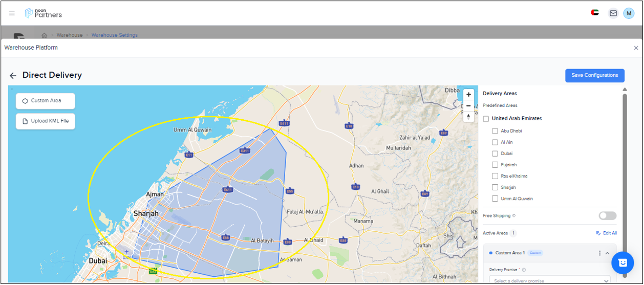Image resolution: width=644 pixels, height=285 pixels.
Task: Tick the Dubai area checkbox
Action: [495, 154]
